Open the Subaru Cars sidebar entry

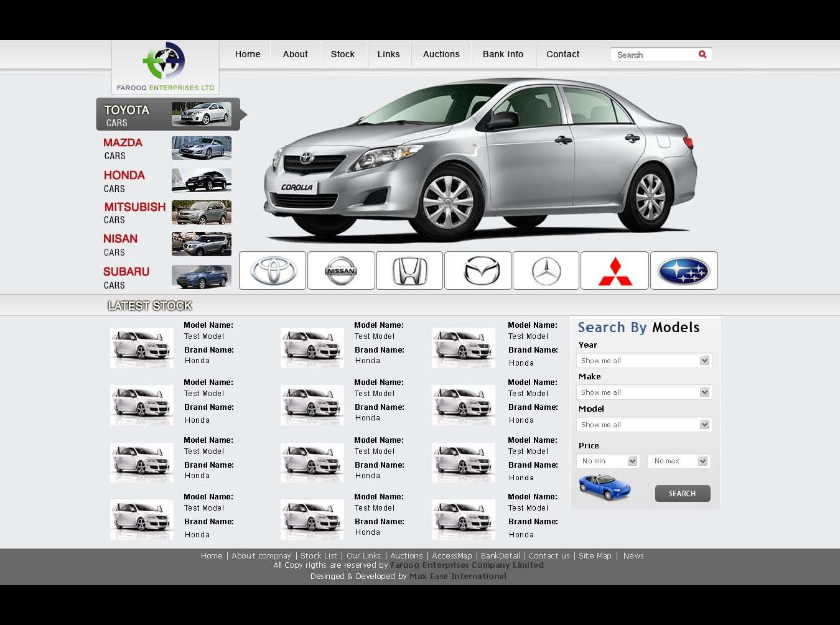point(167,277)
